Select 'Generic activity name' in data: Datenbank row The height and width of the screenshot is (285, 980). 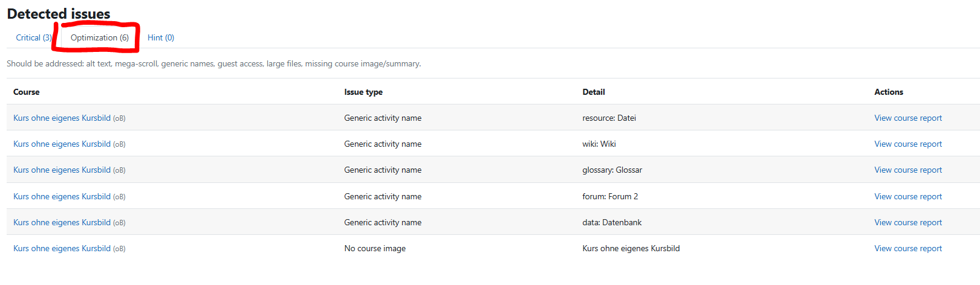click(x=383, y=222)
